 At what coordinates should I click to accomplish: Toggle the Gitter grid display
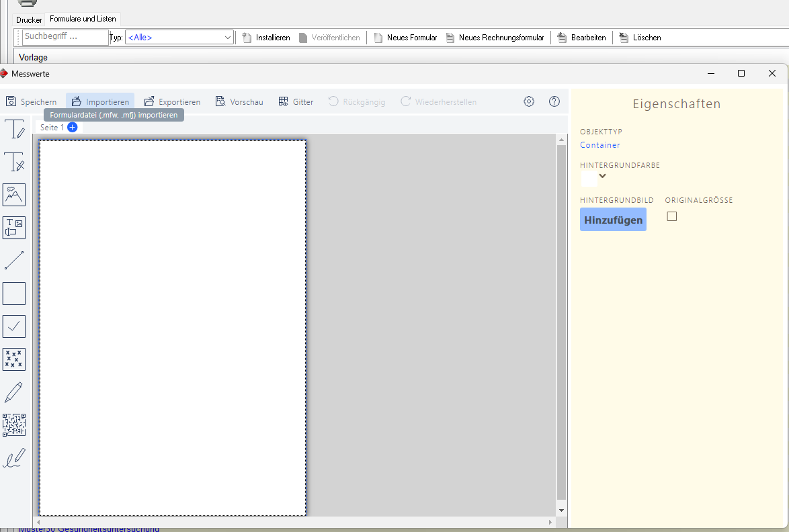pos(296,102)
